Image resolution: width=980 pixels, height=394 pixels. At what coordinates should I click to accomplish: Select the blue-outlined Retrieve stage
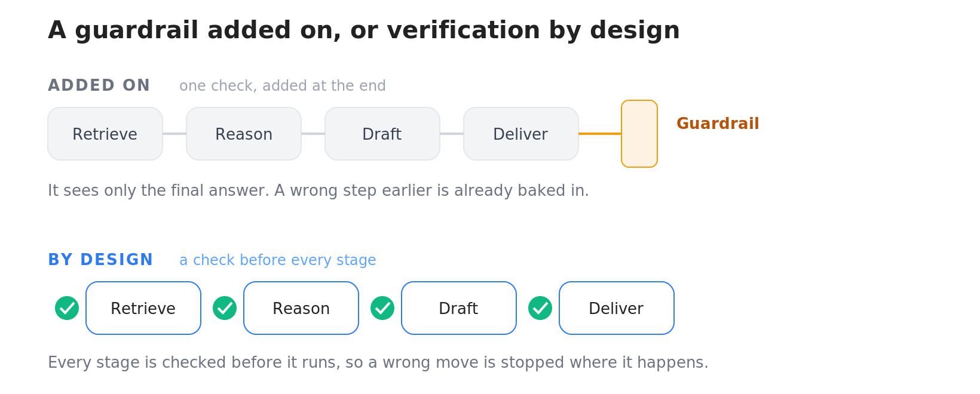tap(143, 308)
